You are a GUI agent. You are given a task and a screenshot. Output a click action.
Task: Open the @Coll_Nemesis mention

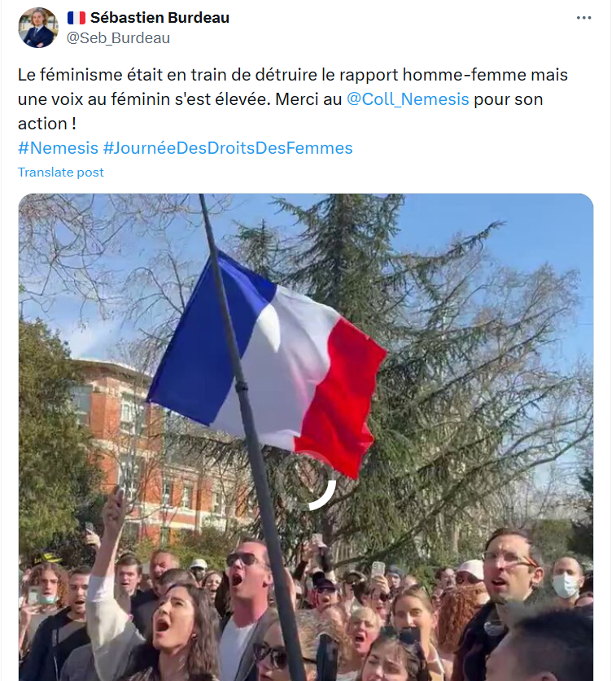pyautogui.click(x=408, y=100)
